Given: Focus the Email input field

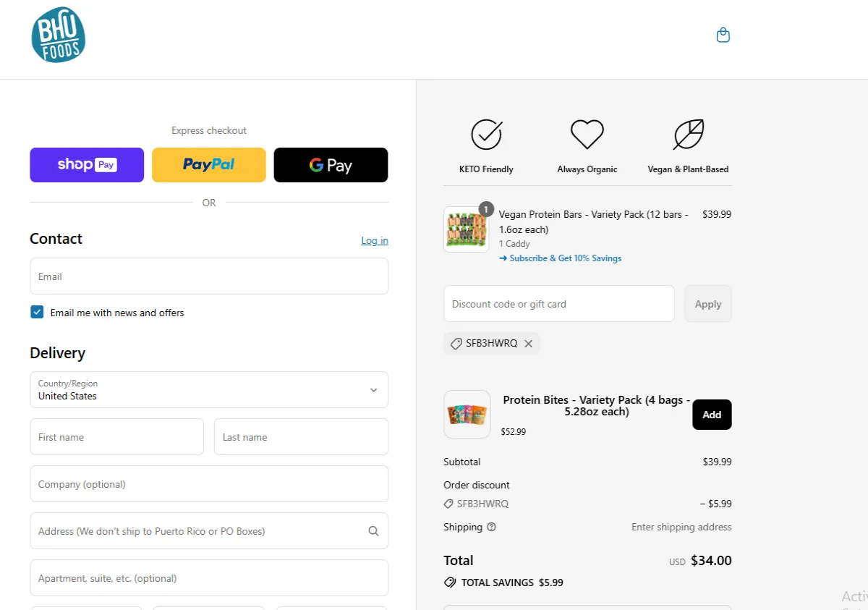Looking at the screenshot, I should (209, 276).
